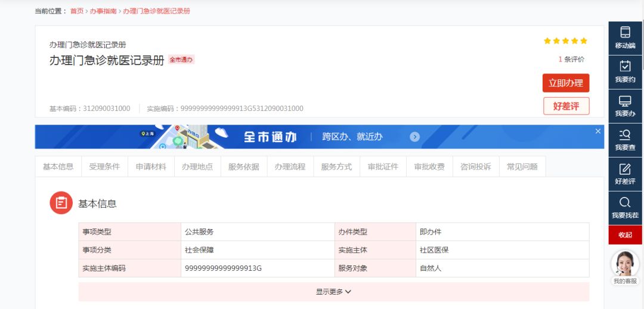Switch to 审批证件 tab
This screenshot has width=644, height=309.
(383, 167)
